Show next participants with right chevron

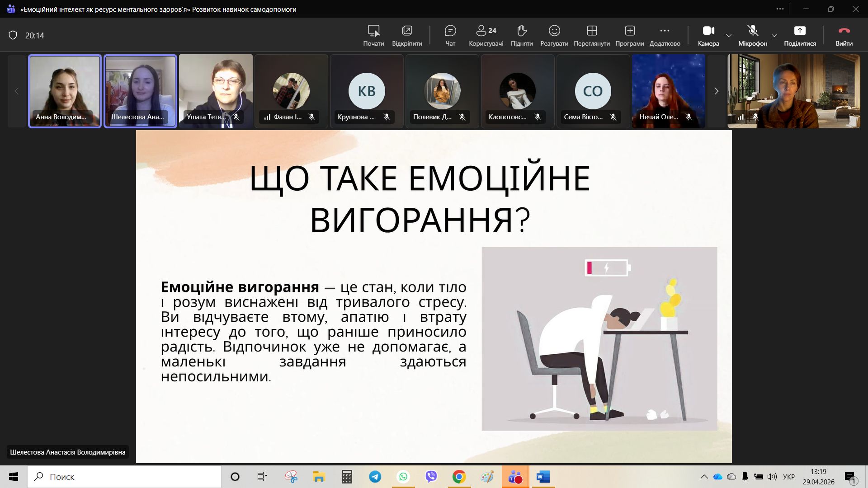click(x=716, y=91)
